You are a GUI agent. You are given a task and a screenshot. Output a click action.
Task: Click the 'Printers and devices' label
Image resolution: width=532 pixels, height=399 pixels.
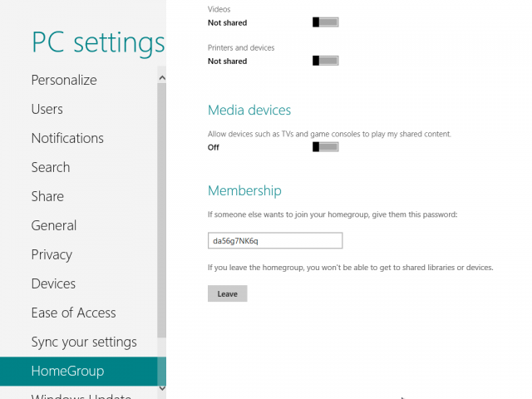pyautogui.click(x=241, y=48)
